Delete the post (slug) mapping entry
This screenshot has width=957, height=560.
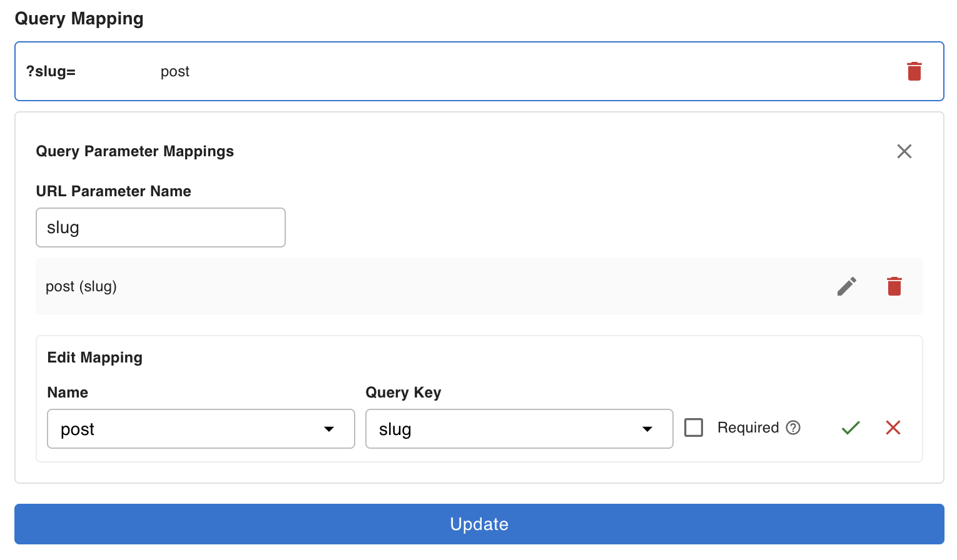coord(894,286)
